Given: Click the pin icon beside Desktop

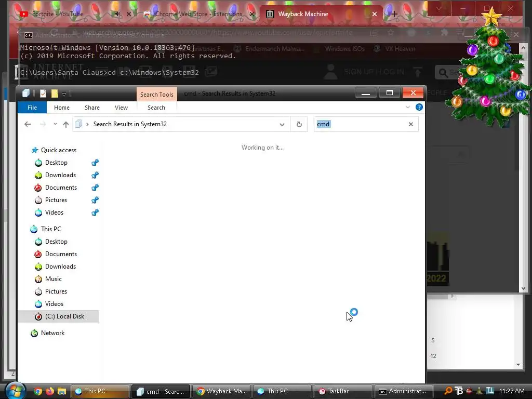Looking at the screenshot, I should [x=95, y=163].
